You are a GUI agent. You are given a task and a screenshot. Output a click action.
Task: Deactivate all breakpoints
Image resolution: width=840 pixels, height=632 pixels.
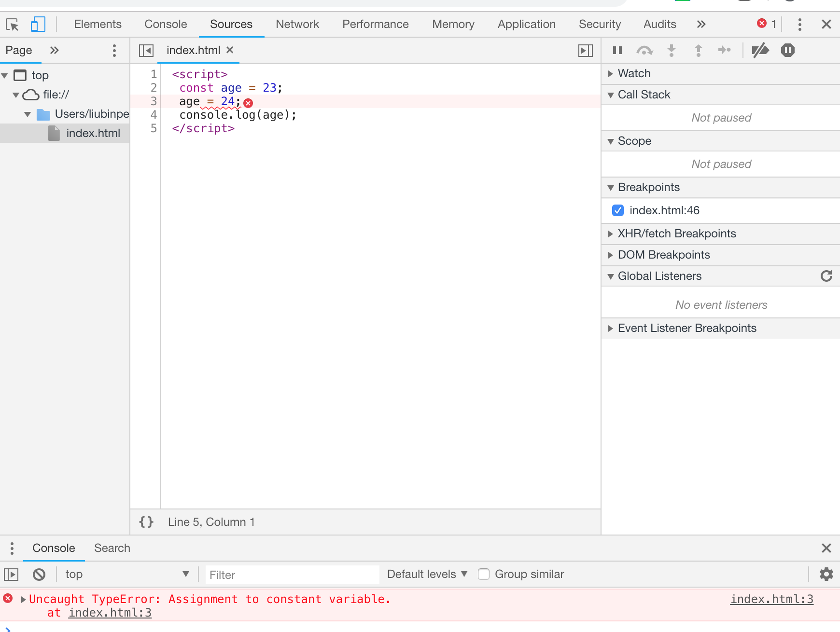point(760,50)
